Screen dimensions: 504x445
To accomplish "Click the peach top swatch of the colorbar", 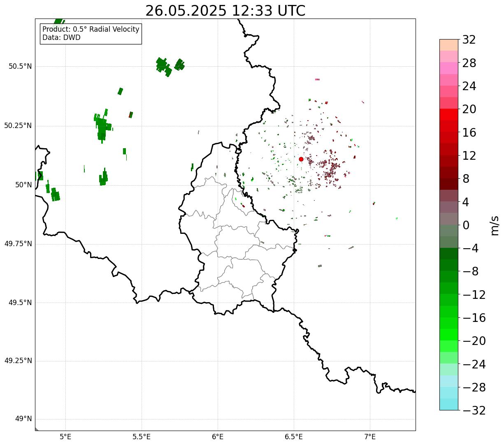I will point(449,45).
